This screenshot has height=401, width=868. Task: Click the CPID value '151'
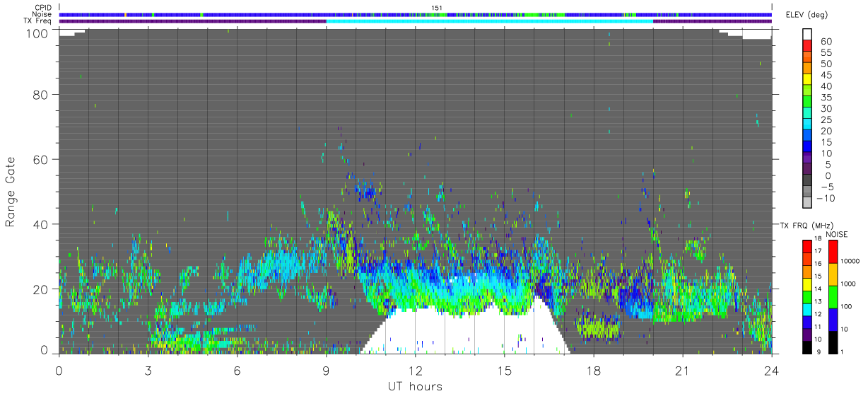pos(436,8)
